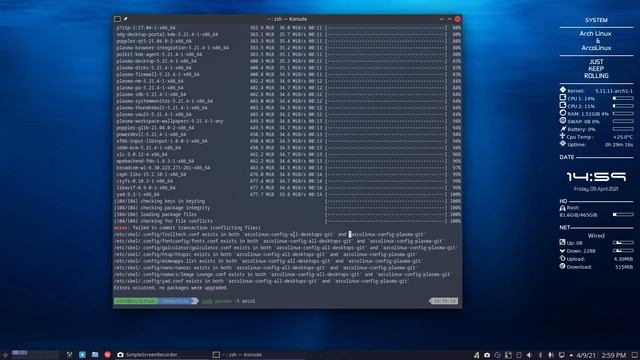Screen dimensions: 640x360
Task: Click the Trolltech.conf conflict line
Action: coord(269,234)
